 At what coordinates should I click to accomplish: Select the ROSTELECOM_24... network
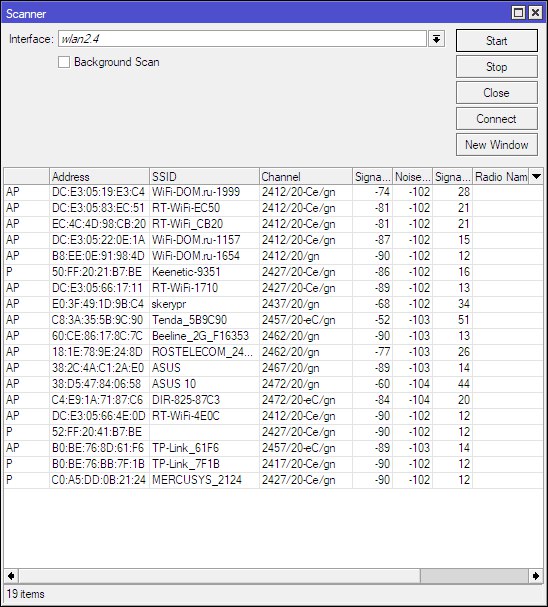point(273,352)
